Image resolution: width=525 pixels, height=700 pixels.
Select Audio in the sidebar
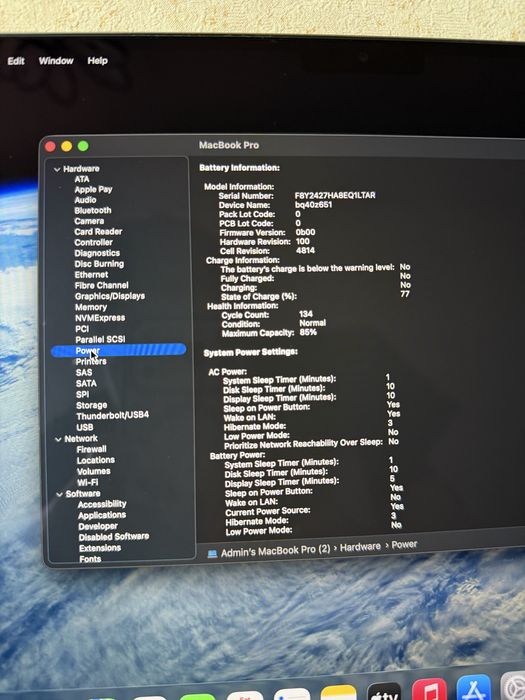pyautogui.click(x=85, y=200)
